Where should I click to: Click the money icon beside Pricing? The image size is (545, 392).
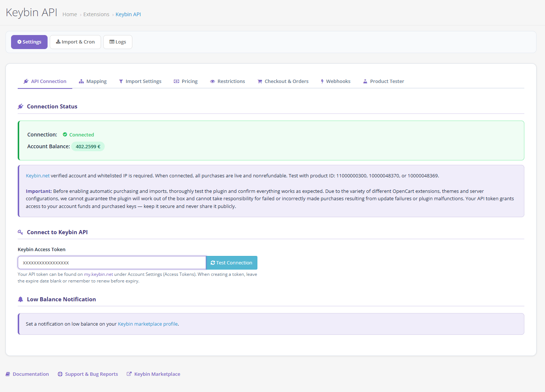(177, 81)
